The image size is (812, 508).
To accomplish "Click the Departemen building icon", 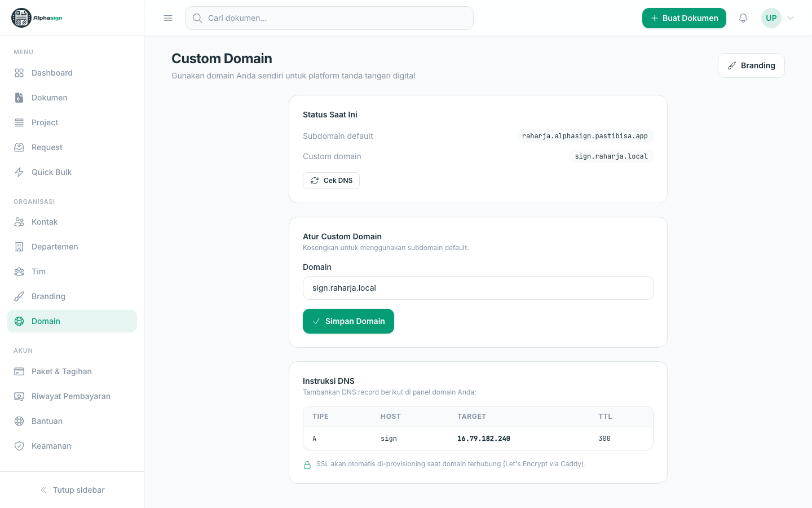I will 19,247.
